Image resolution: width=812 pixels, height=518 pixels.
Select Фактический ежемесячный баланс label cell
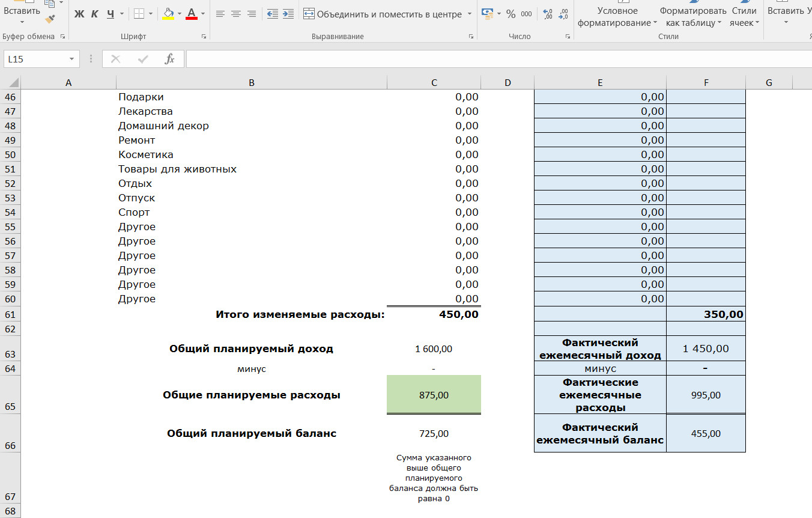[x=600, y=433]
